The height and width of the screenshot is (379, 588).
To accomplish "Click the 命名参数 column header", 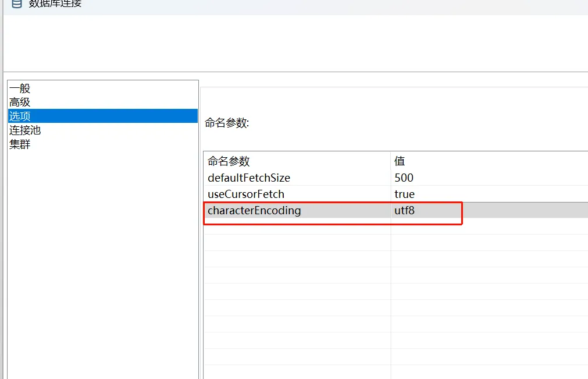I will (229, 161).
